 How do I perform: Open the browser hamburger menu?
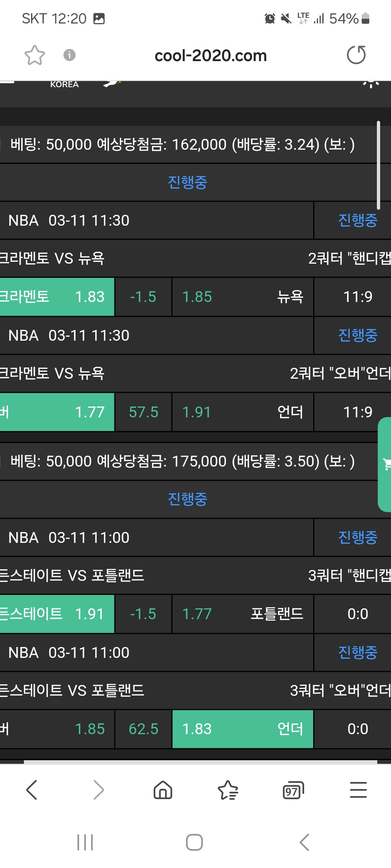[358, 790]
